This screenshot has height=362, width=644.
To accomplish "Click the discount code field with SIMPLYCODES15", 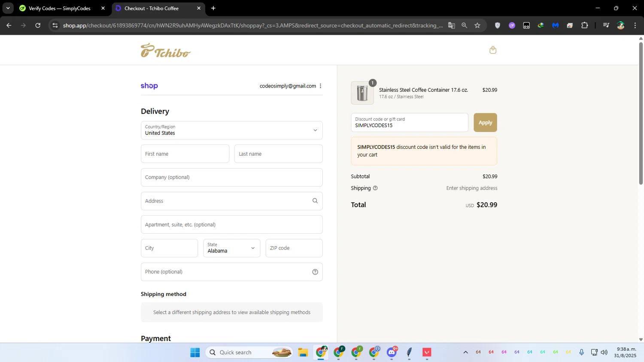I will (x=410, y=123).
